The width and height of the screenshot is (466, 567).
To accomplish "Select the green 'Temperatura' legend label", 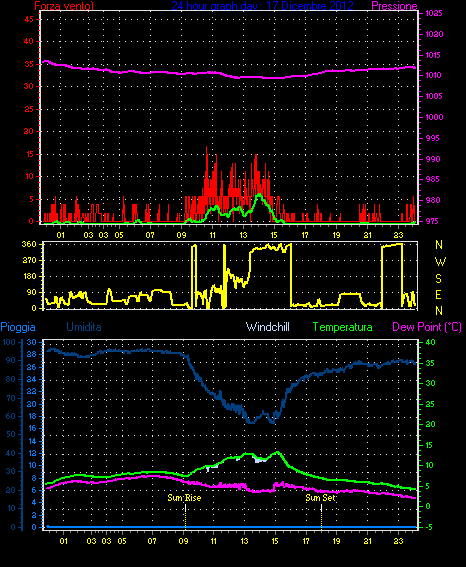I will (342, 327).
